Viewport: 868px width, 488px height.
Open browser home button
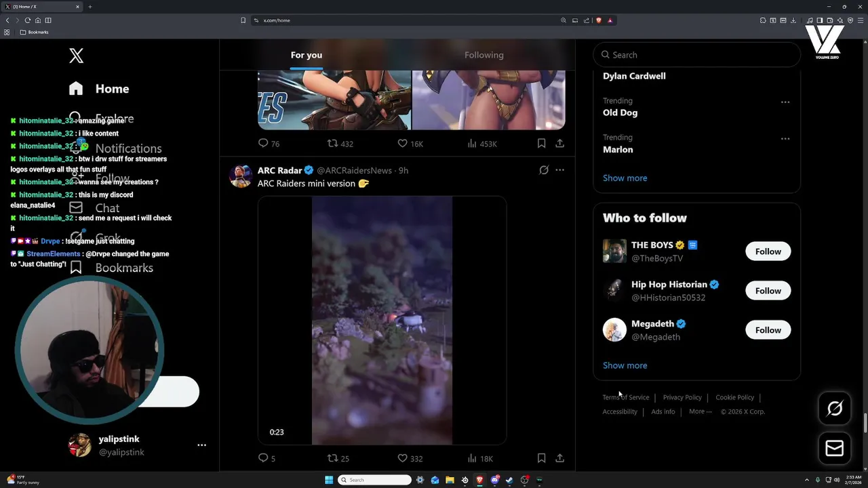(38, 20)
